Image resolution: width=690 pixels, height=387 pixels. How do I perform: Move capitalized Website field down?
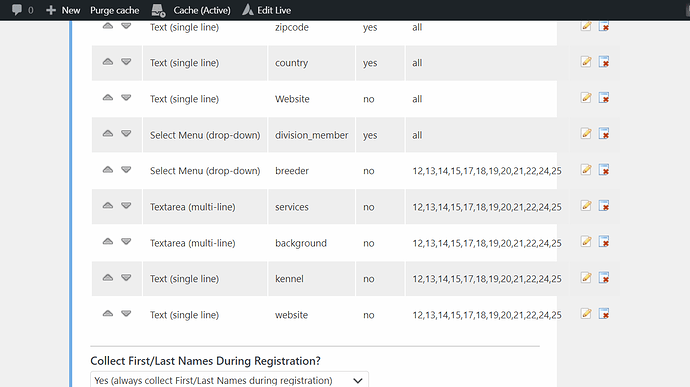tap(126, 98)
